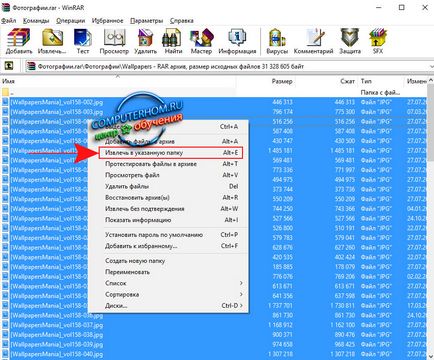This screenshot has height=360, width=434.
Task: Expand the Список submenu
Action: tap(168, 283)
